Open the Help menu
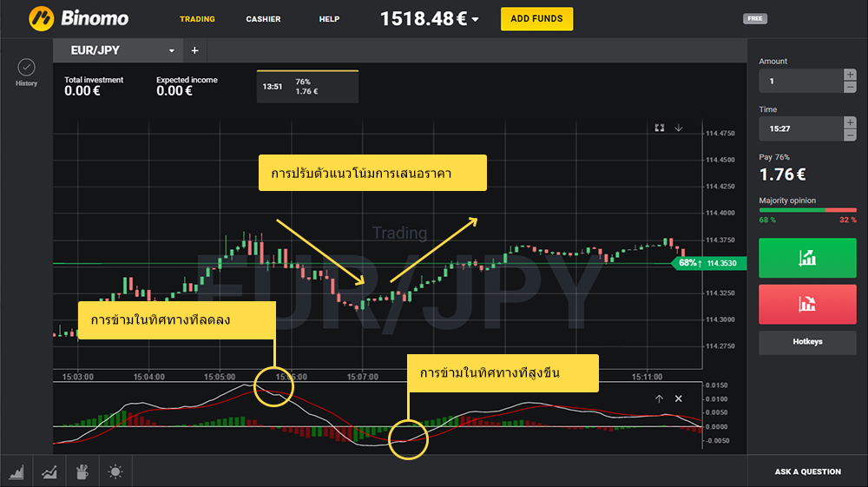This screenshot has width=868, height=487. point(329,19)
